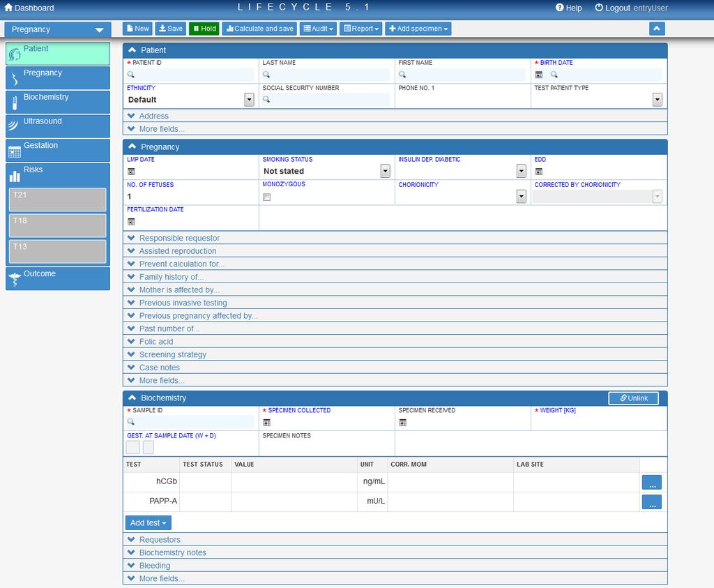Expand the Bleeding section

pos(395,566)
